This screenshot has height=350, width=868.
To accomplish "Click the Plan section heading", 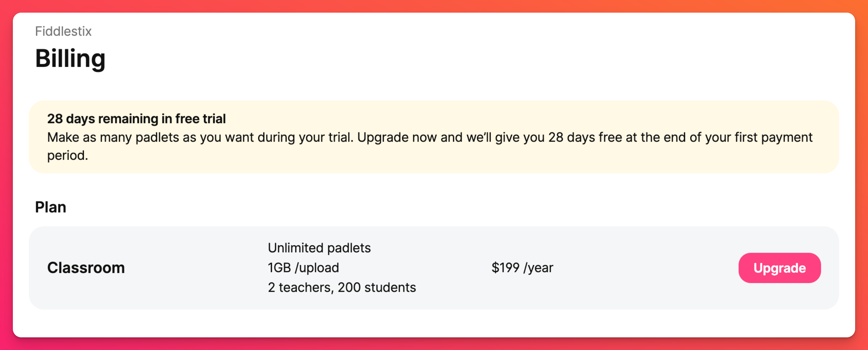I will click(x=51, y=207).
